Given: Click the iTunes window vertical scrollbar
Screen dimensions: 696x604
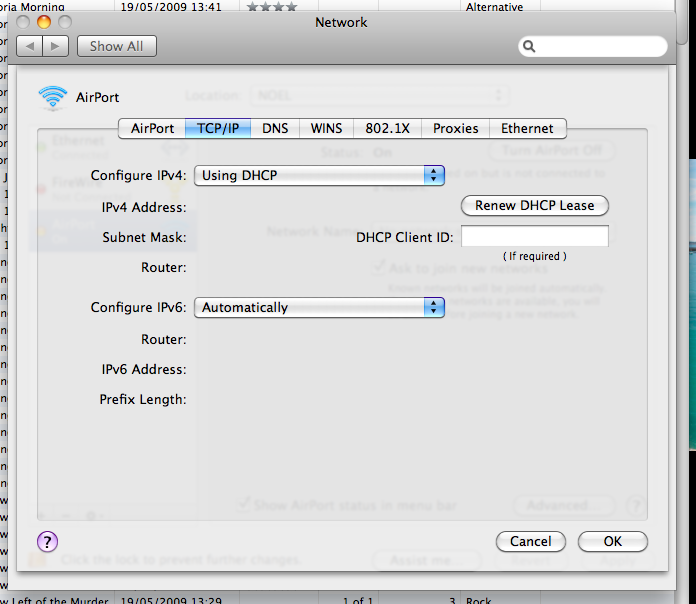Looking at the screenshot, I should click(683, 22).
